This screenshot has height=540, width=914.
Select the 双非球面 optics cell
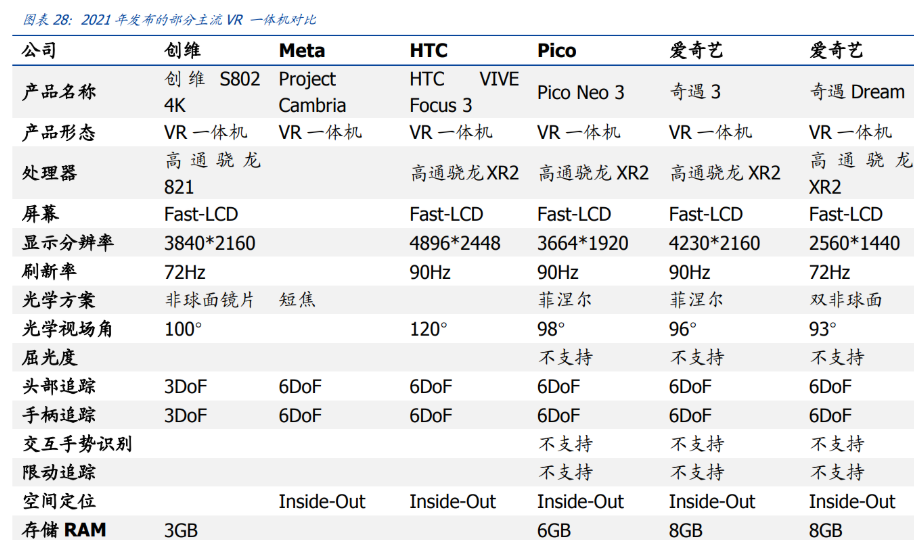846,300
